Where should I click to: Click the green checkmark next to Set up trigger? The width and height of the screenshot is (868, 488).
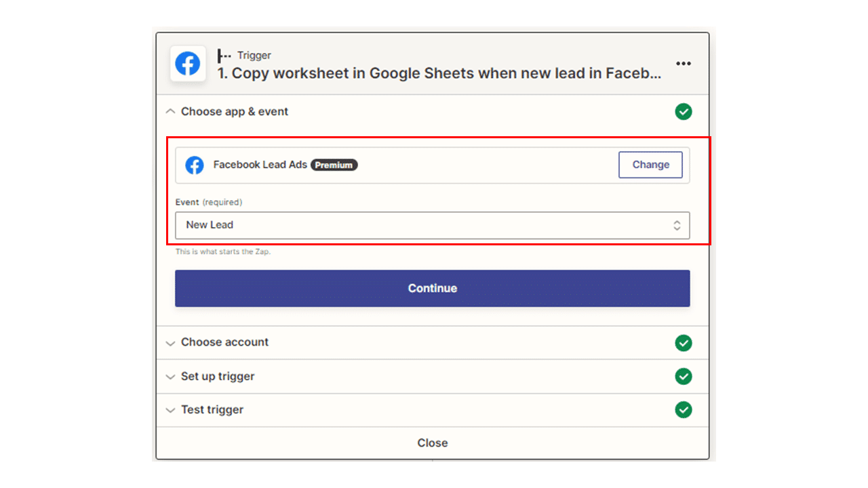[x=684, y=376]
